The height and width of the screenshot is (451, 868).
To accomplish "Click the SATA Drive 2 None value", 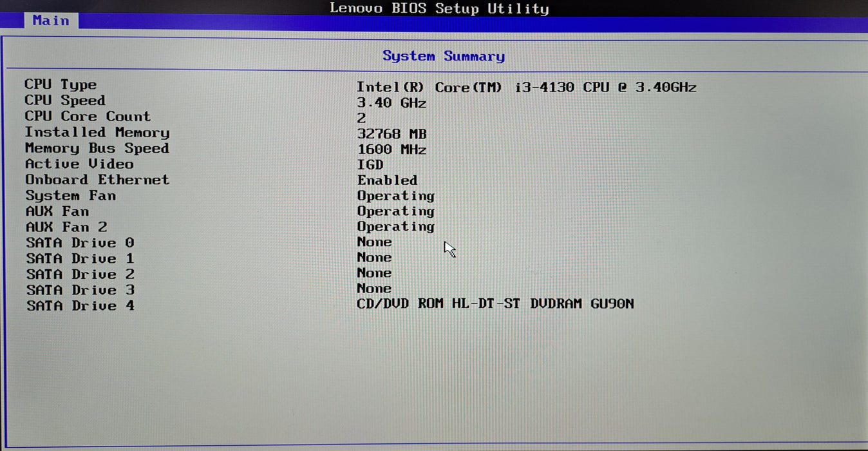I will (374, 273).
